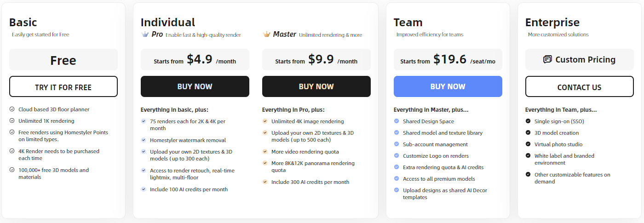Screen dimensions: 644x223
Task: Select the Free price box in Basic
Action: pyautogui.click(x=63, y=60)
